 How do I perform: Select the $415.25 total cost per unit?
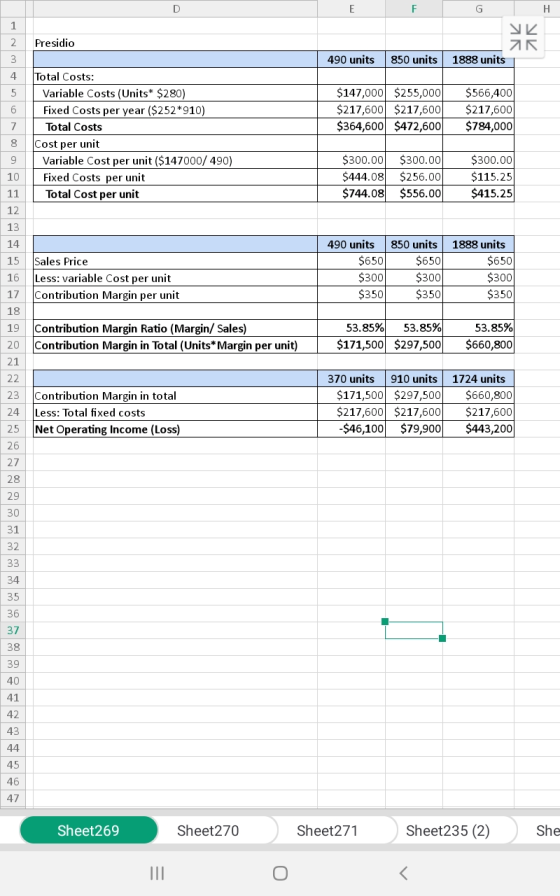click(x=478, y=194)
